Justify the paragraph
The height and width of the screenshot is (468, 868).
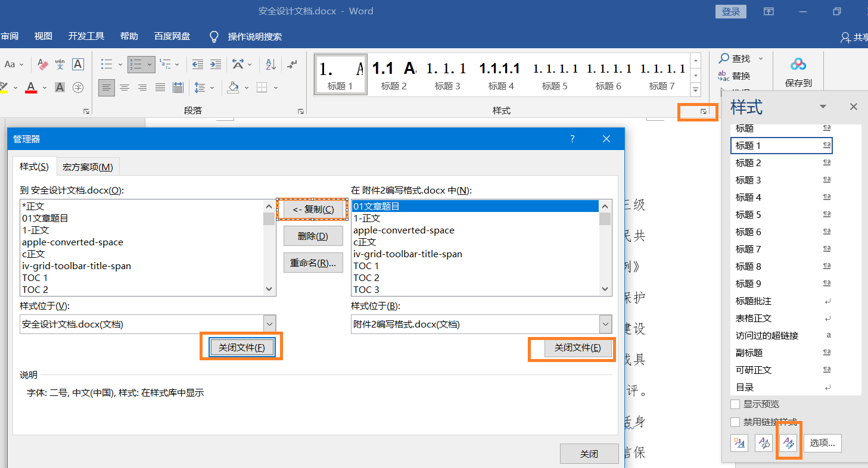[160, 88]
